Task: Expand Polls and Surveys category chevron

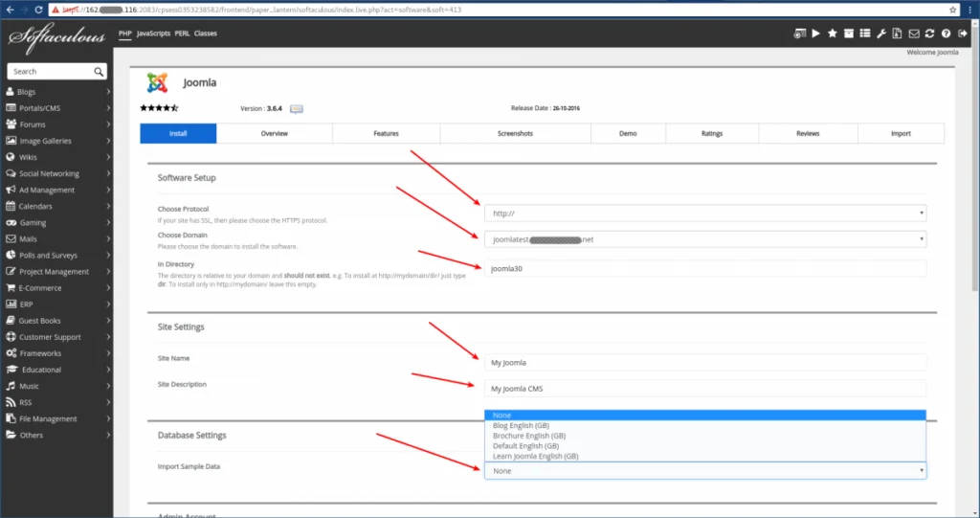Action: point(108,256)
